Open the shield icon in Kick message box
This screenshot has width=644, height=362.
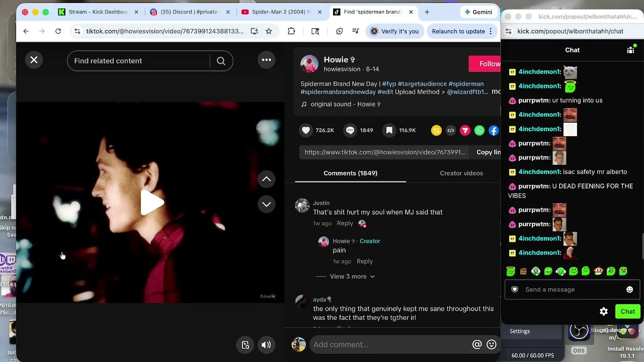point(515,290)
